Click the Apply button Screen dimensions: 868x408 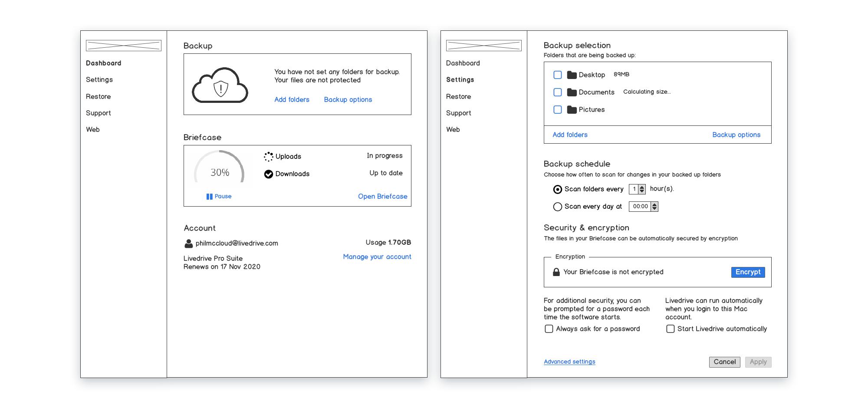[758, 362]
